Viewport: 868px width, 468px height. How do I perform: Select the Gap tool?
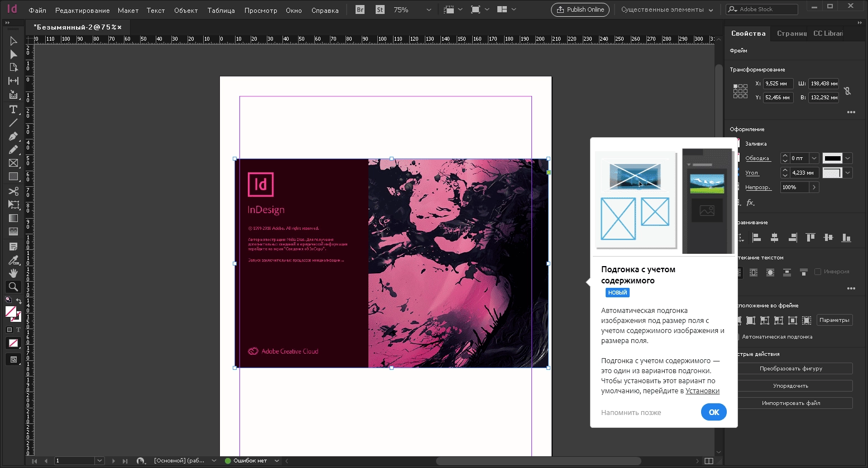(13, 81)
